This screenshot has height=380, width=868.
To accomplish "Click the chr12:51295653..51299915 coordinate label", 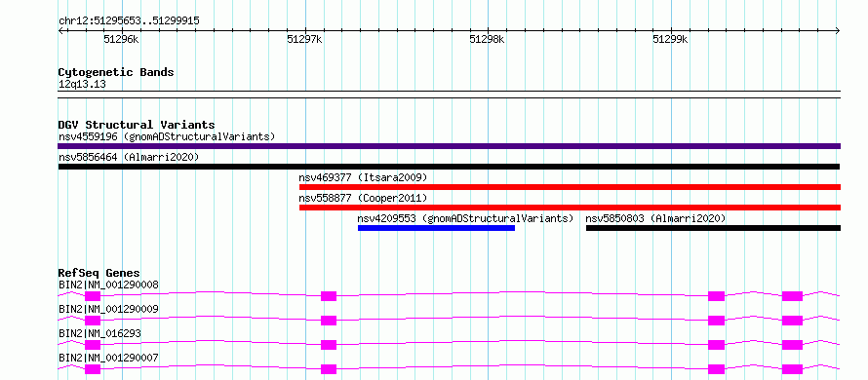I will 129,21.
